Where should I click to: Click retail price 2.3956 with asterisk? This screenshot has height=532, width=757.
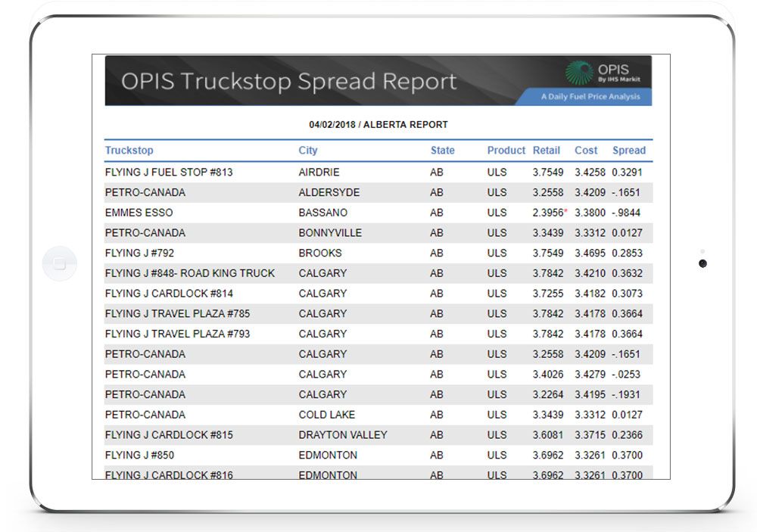(x=550, y=213)
